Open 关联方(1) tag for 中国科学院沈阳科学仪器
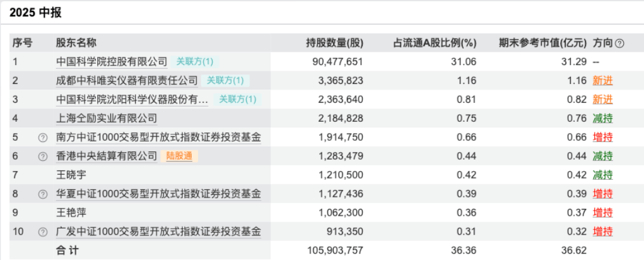The width and height of the screenshot is (644, 260). (x=237, y=100)
